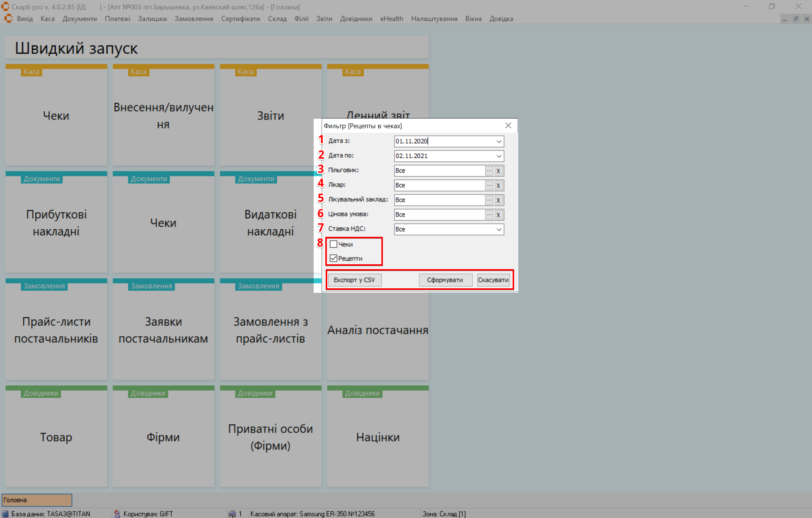Viewport: 812px width, 518px height.
Task: Expand the Дата з date dropdown
Action: [x=499, y=141]
